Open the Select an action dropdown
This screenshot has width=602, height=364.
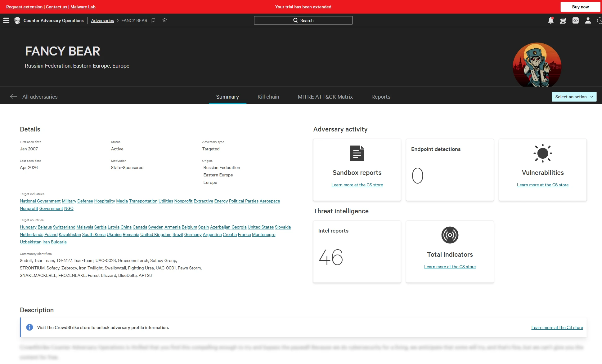point(574,97)
